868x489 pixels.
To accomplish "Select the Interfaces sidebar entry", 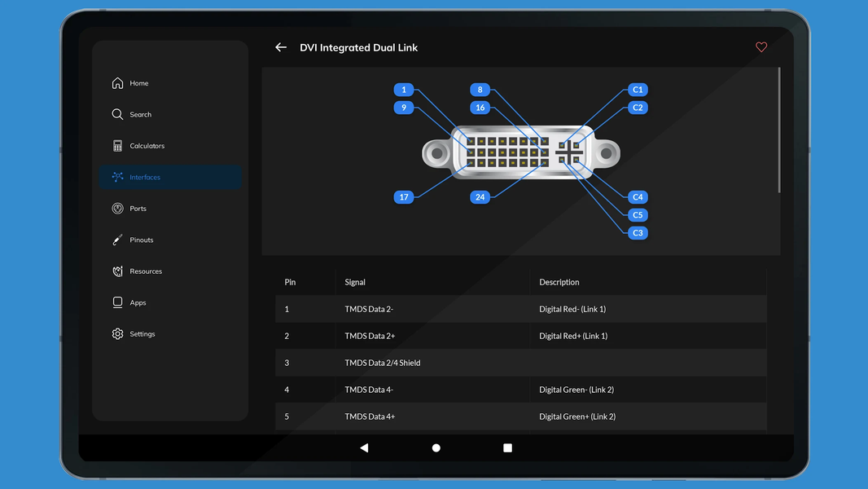I will click(145, 176).
